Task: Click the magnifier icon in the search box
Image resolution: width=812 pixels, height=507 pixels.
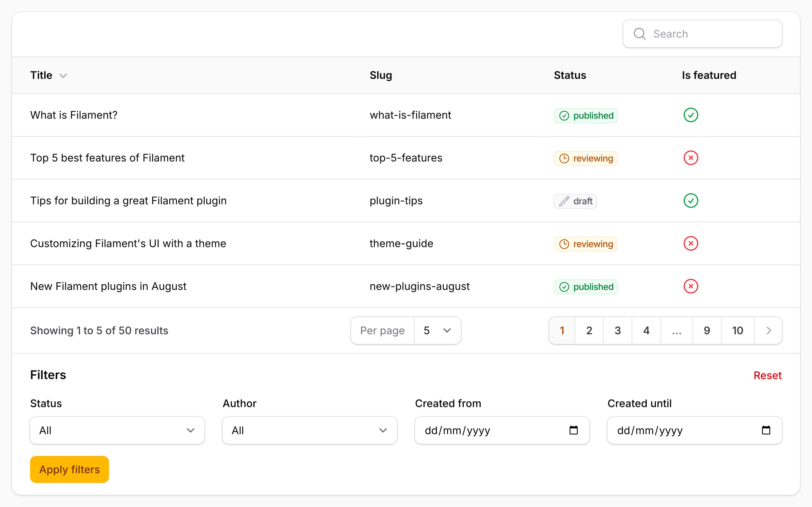Action: click(x=640, y=34)
